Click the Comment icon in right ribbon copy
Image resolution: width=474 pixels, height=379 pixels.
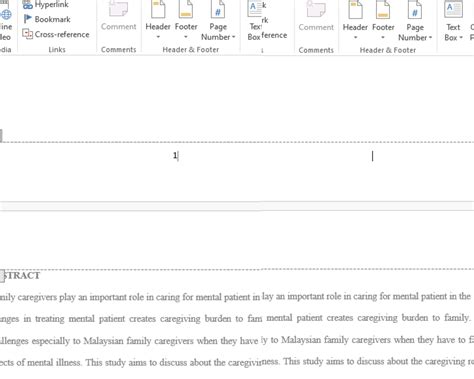point(316,9)
